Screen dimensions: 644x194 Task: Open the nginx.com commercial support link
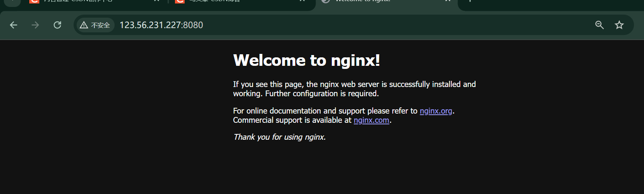[x=372, y=120]
